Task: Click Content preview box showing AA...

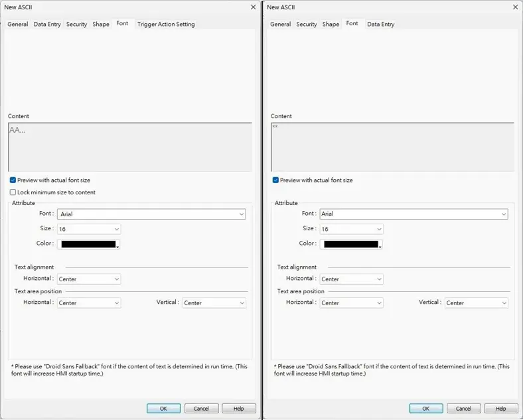Action: coord(130,147)
